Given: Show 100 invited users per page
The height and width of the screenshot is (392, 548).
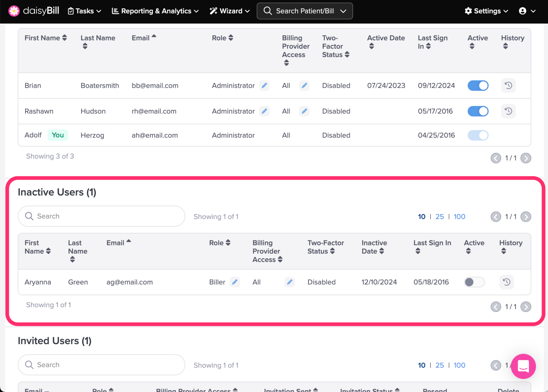Looking at the screenshot, I should (459, 365).
